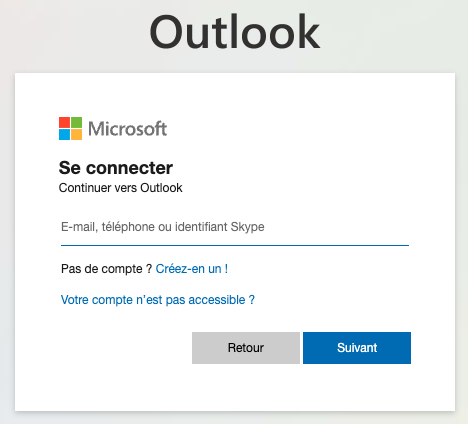Click the Se connecter heading

pos(116,168)
